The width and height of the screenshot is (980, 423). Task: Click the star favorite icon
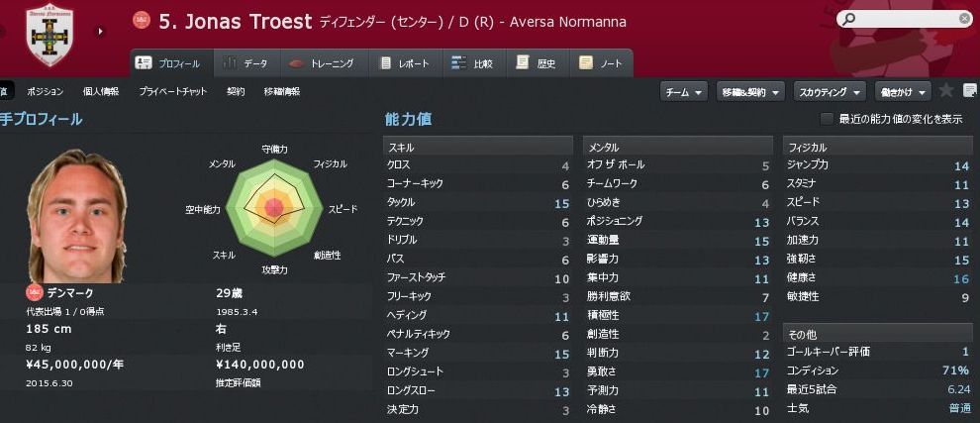[946, 91]
